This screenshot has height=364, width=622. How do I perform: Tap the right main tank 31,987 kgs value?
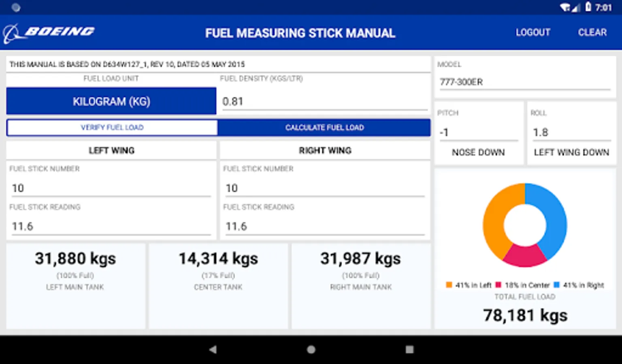360,259
